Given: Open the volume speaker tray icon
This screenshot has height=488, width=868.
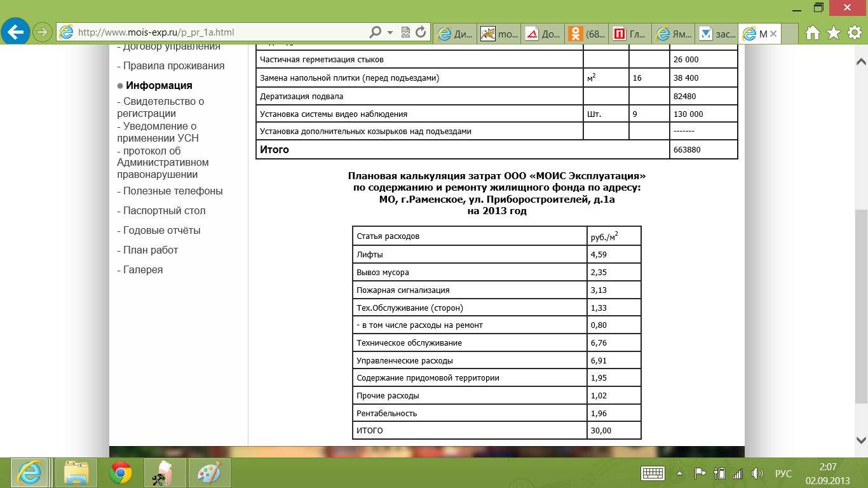Looking at the screenshot, I should pyautogui.click(x=757, y=473).
